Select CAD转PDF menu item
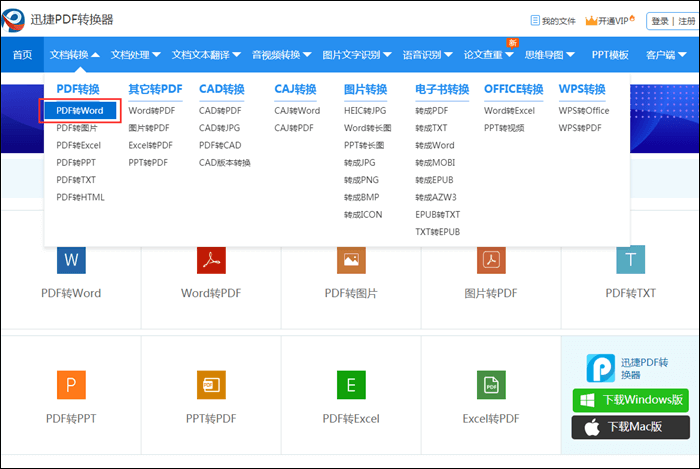 (220, 111)
